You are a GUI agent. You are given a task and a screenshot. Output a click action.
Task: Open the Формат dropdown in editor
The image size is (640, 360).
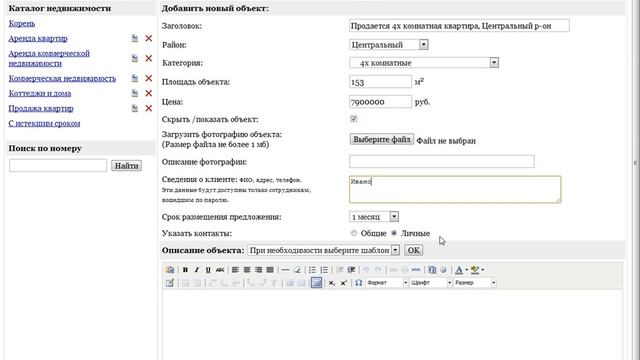coord(387,283)
